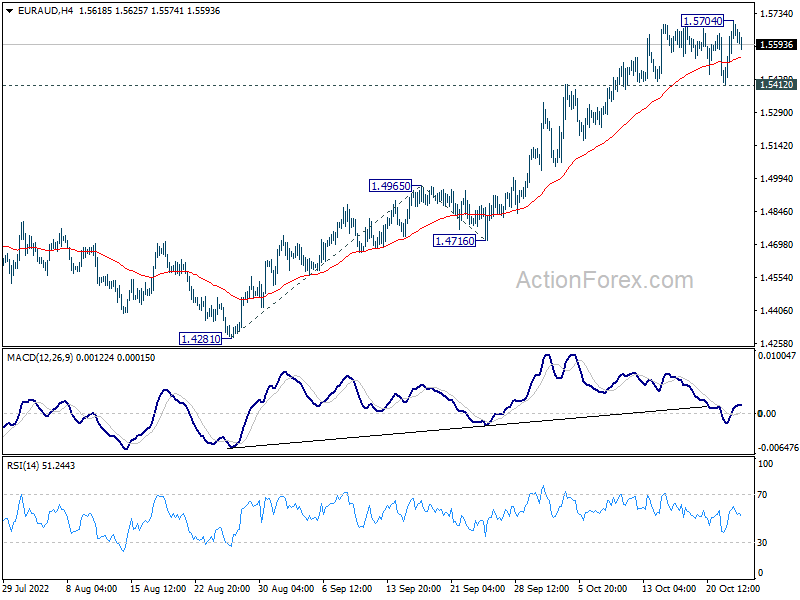The image size is (800, 600).
Task: Click the 13 Sep 20:00 time label
Action: [x=414, y=588]
